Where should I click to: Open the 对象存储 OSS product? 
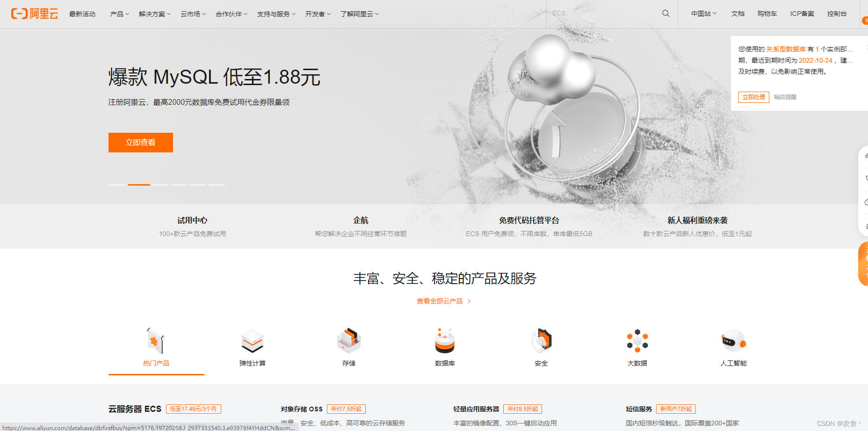[302, 409]
